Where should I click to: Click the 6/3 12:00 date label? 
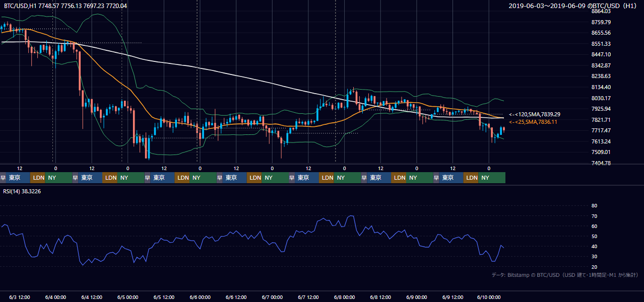coord(20,297)
